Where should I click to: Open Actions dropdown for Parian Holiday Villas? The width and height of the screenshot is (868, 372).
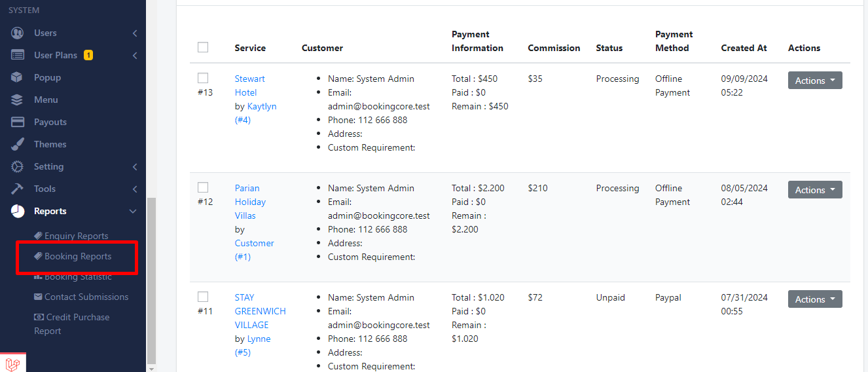click(814, 190)
